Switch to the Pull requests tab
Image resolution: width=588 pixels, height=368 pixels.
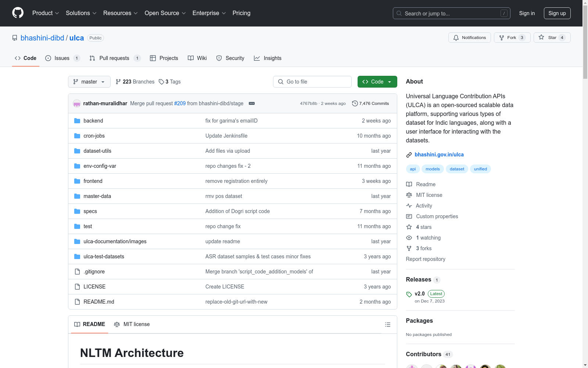click(x=115, y=58)
